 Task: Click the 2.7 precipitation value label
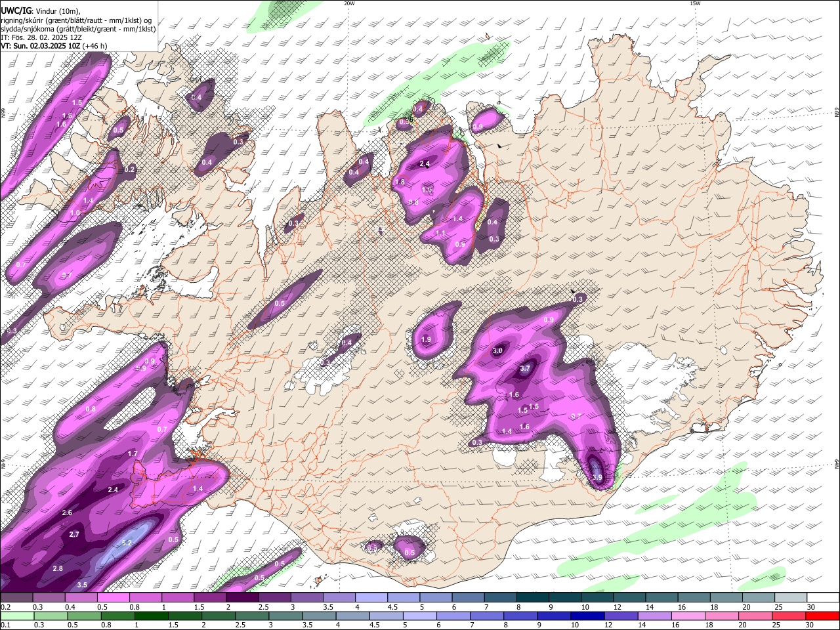coord(74,535)
